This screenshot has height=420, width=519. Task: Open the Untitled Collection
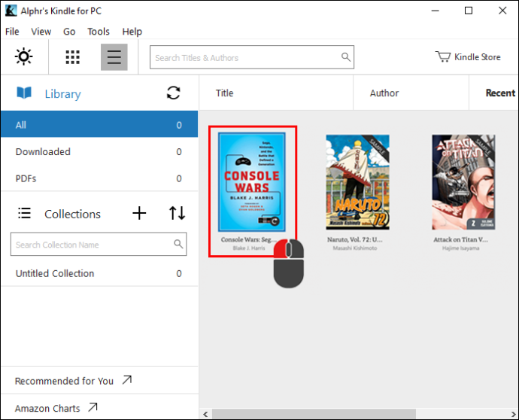click(99, 273)
